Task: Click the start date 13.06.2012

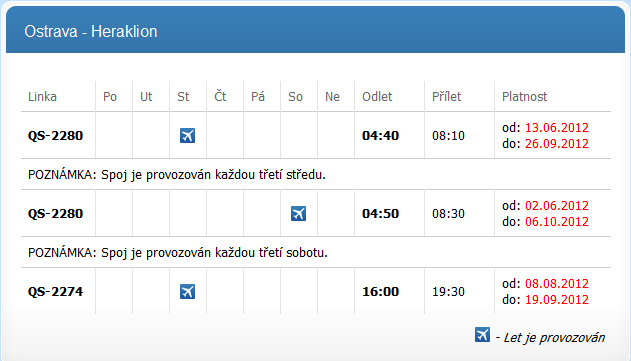Action: tap(557, 128)
